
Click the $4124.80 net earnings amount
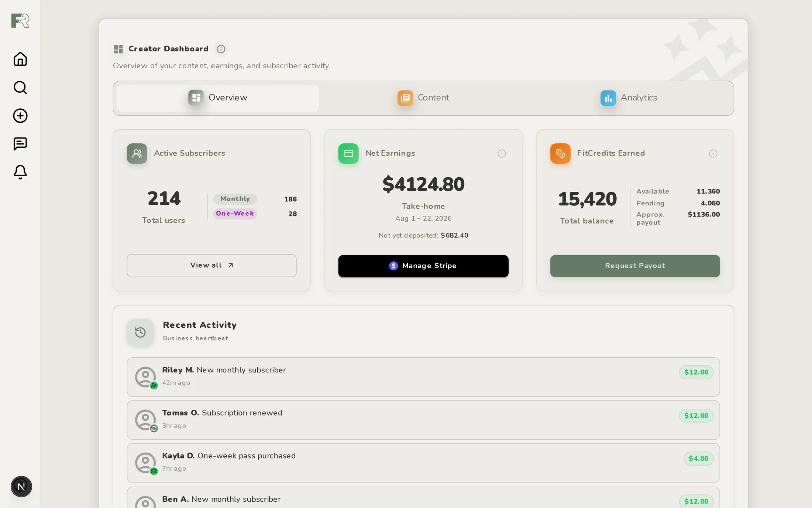[x=423, y=184]
